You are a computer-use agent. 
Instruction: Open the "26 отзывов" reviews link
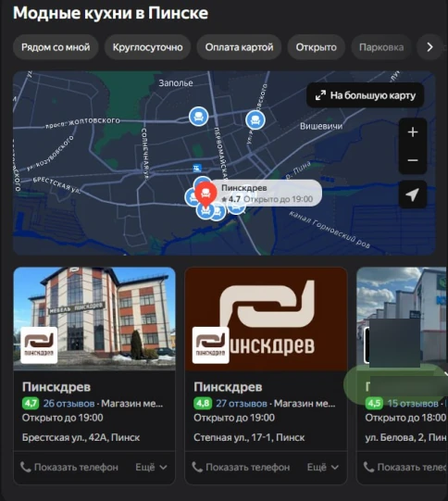(x=69, y=403)
